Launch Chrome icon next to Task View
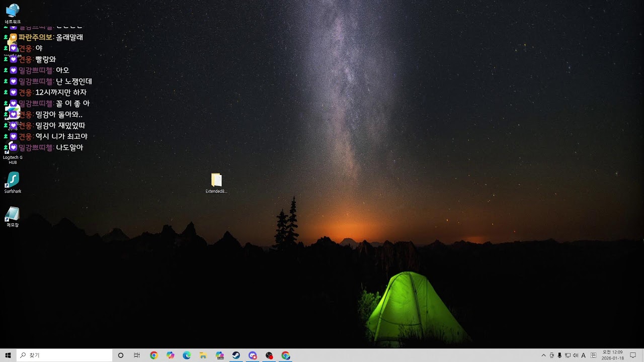Image resolution: width=644 pixels, height=362 pixels. [x=154, y=355]
